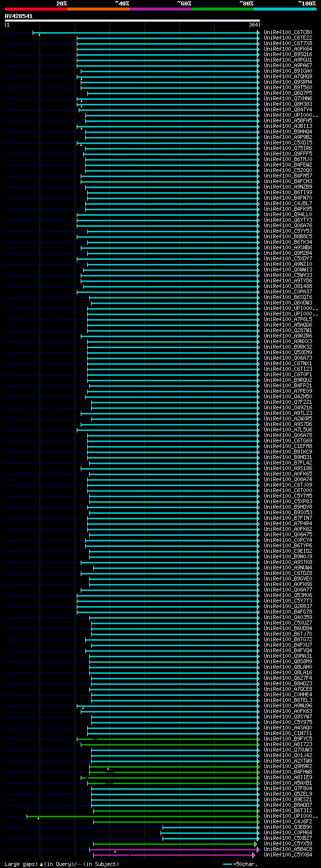This screenshot has height=868, width=321.
Task: Click hit label UniRef100_C0HHE4
Action: pyautogui.click(x=288, y=695)
